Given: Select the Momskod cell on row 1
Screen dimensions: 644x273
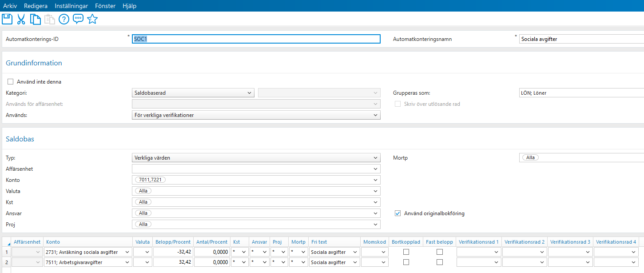Looking at the screenshot, I should coord(374,252).
